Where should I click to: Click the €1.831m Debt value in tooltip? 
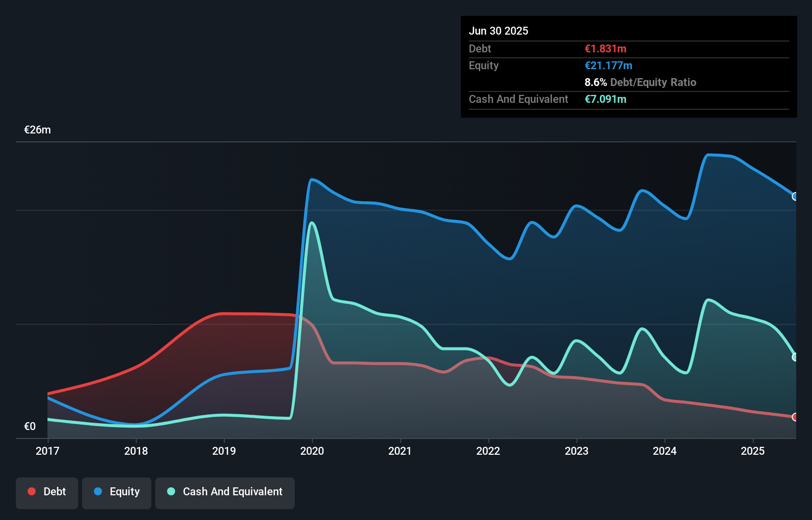(605, 48)
